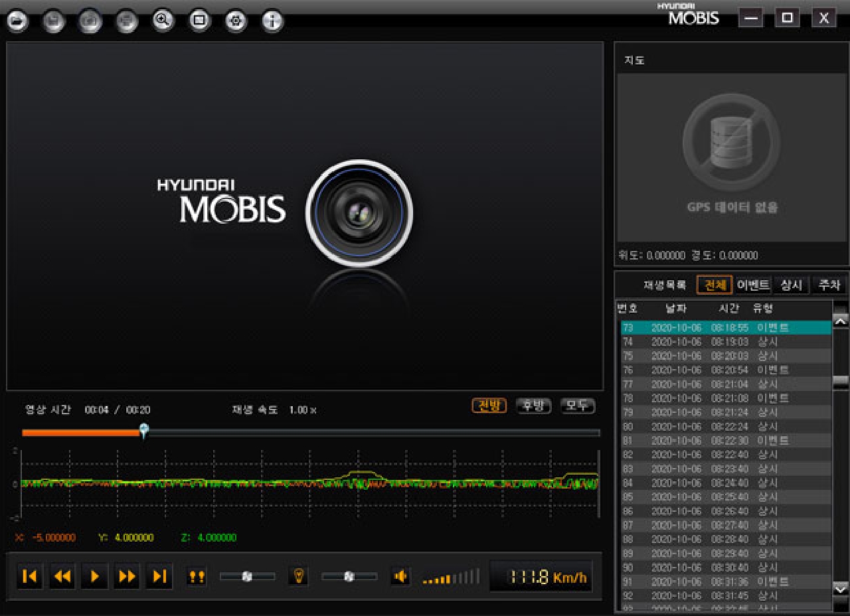Jump to the previous file button
This screenshot has width=850, height=616.
pos(30,576)
